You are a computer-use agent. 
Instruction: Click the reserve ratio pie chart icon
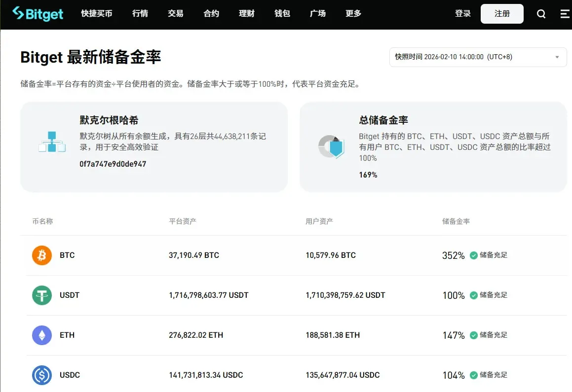point(331,146)
